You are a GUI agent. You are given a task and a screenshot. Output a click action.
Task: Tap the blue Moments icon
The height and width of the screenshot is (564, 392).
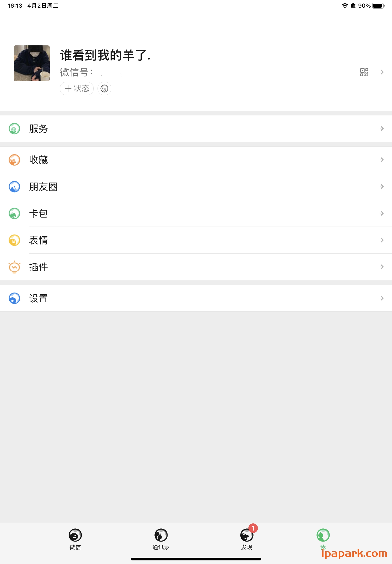[15, 187]
